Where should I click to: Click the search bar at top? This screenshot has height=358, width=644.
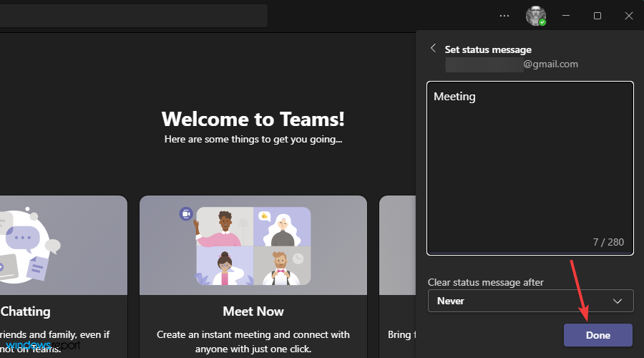[134, 16]
